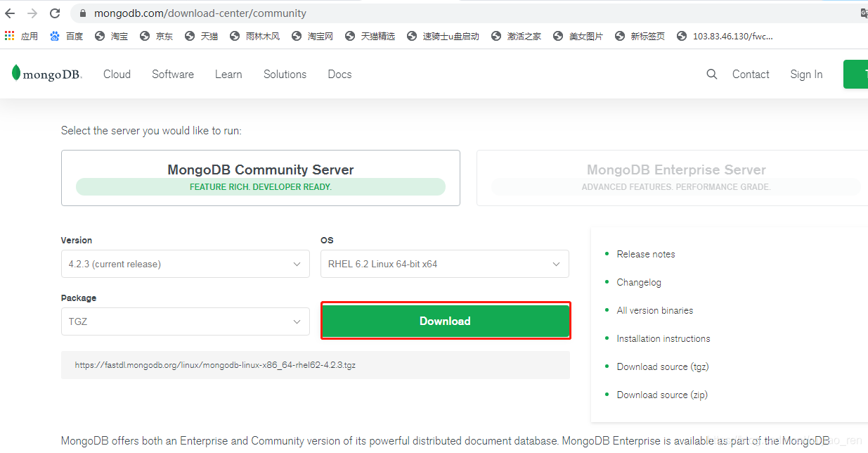Open the Docs menu
This screenshot has width=868, height=453.
(339, 74)
